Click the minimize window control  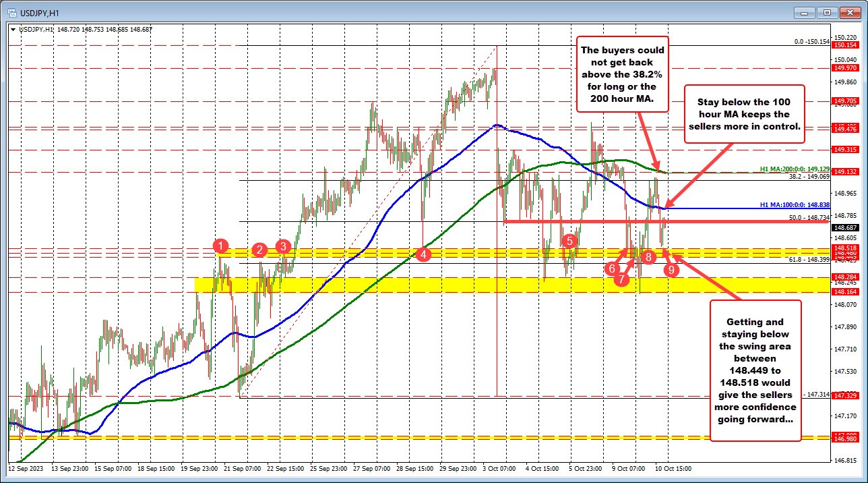tap(804, 13)
